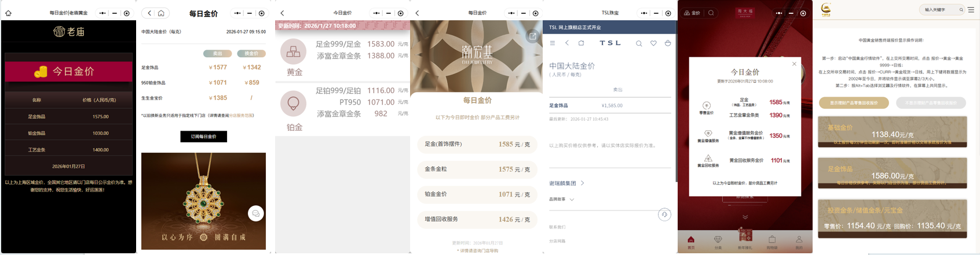Click the 足金饰品 1586.00 card in China Gold
Screen dimensions: 980x255
892,173
